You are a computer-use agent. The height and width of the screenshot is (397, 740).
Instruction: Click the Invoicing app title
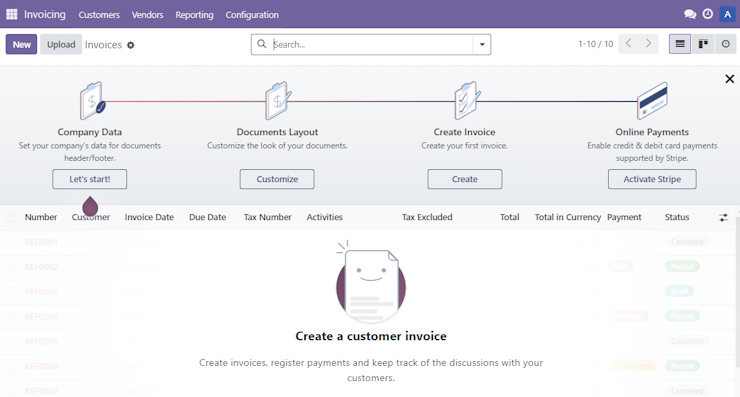click(45, 15)
